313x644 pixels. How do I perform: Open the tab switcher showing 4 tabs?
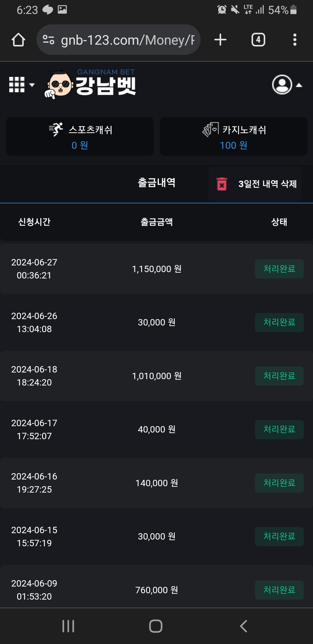pos(258,40)
